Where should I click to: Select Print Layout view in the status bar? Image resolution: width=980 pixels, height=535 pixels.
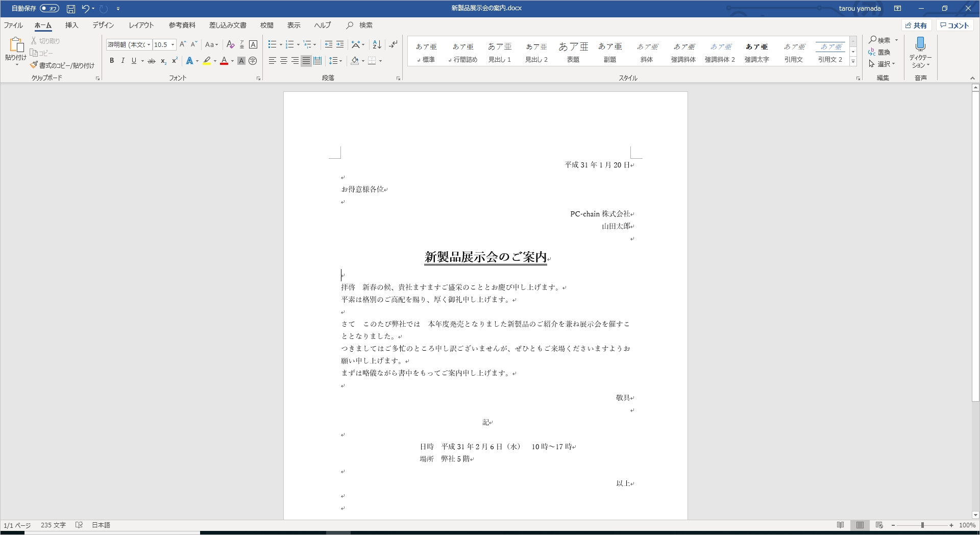(860, 525)
